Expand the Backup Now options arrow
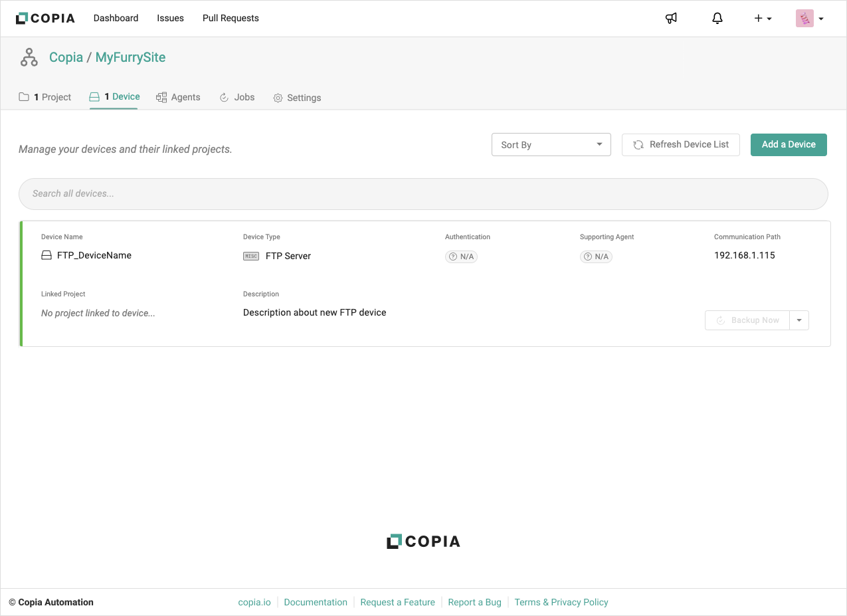 (x=799, y=320)
